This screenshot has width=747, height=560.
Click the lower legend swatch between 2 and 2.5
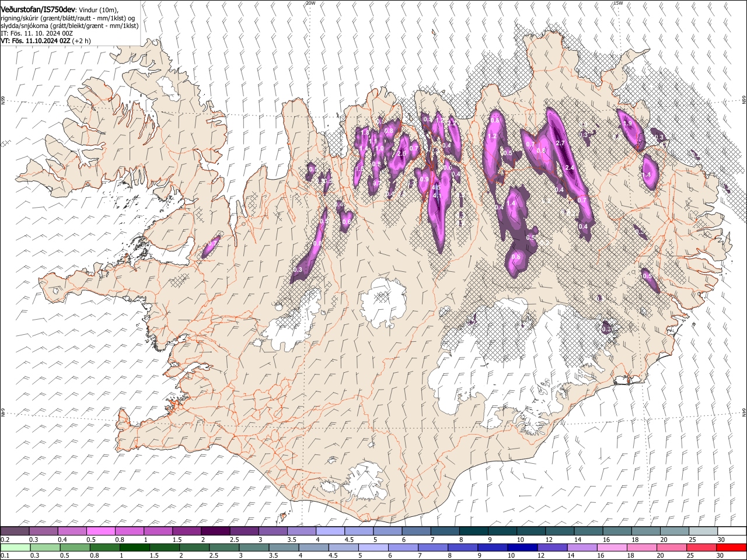click(x=194, y=547)
